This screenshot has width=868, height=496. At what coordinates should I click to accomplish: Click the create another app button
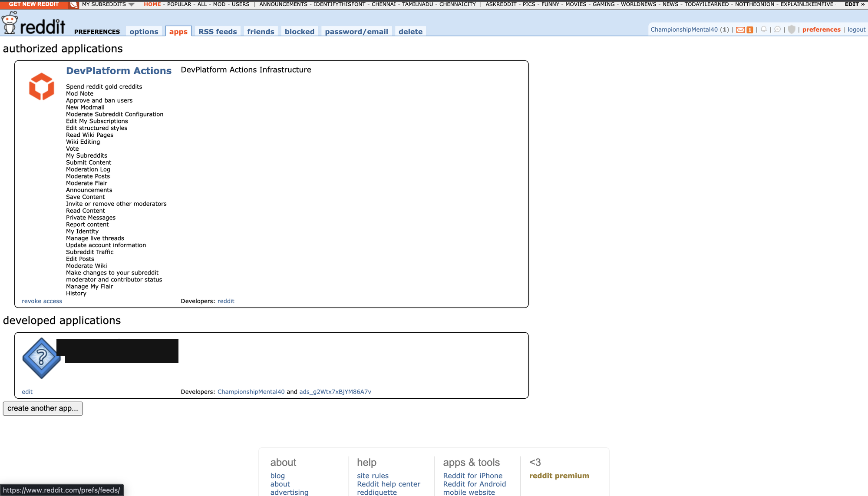(43, 408)
